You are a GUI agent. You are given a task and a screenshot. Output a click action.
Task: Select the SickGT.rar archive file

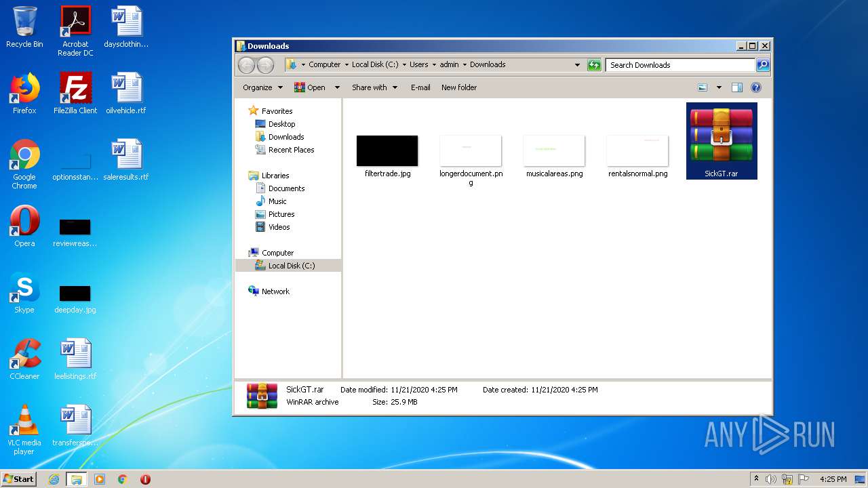[722, 141]
